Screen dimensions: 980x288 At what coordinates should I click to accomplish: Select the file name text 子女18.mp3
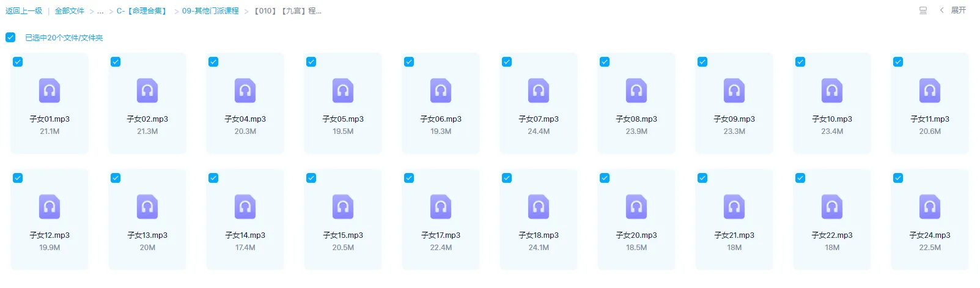click(x=539, y=235)
